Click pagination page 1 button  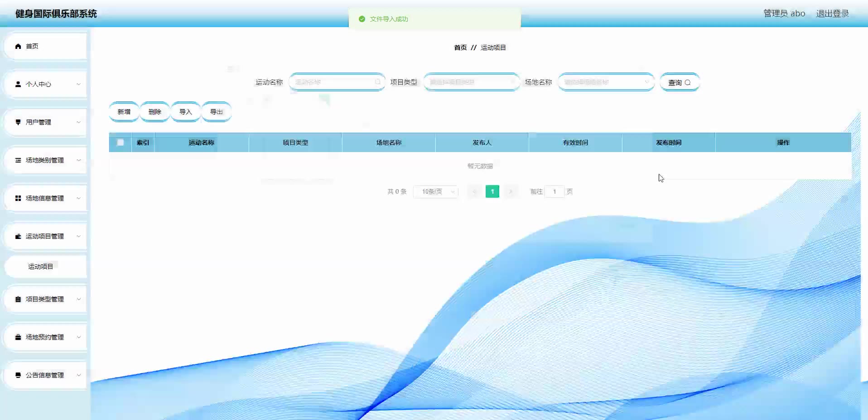(x=492, y=192)
